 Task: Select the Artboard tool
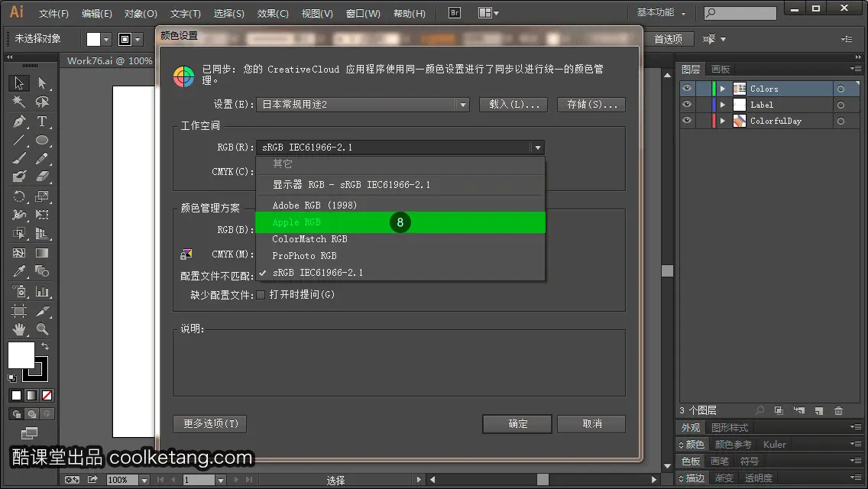pyautogui.click(x=19, y=311)
